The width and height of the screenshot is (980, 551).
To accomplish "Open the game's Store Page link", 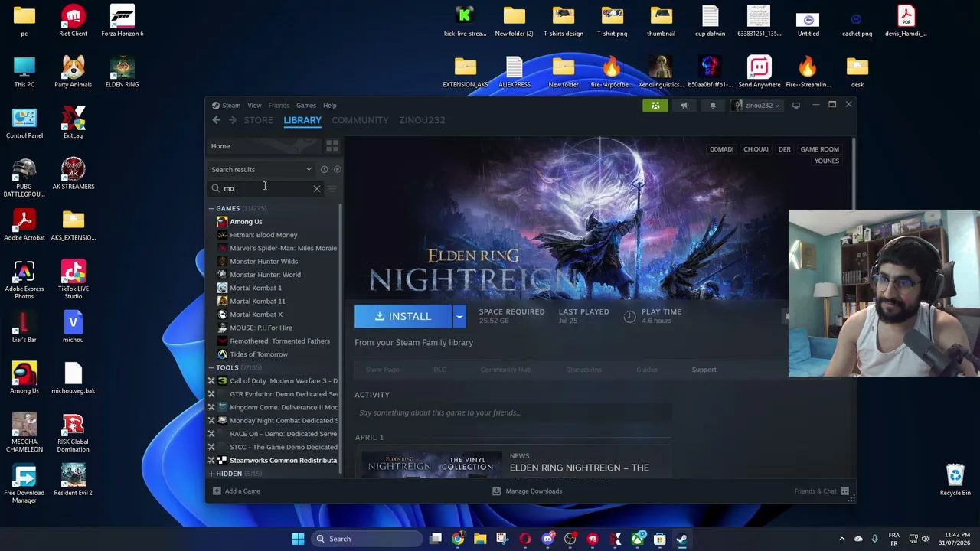I will tap(382, 370).
